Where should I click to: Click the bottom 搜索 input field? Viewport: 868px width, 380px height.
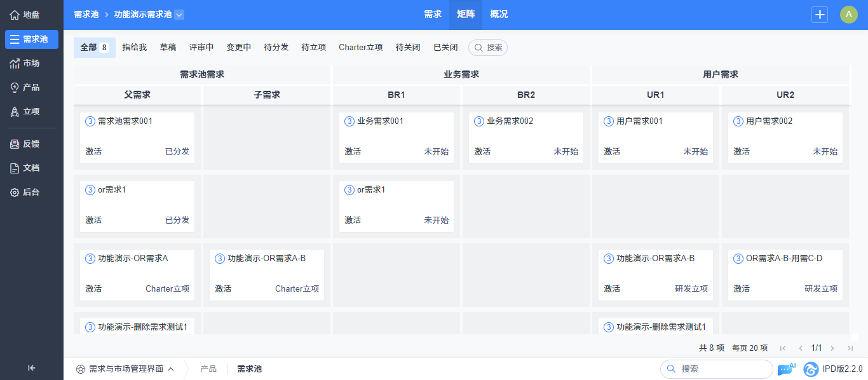click(717, 369)
